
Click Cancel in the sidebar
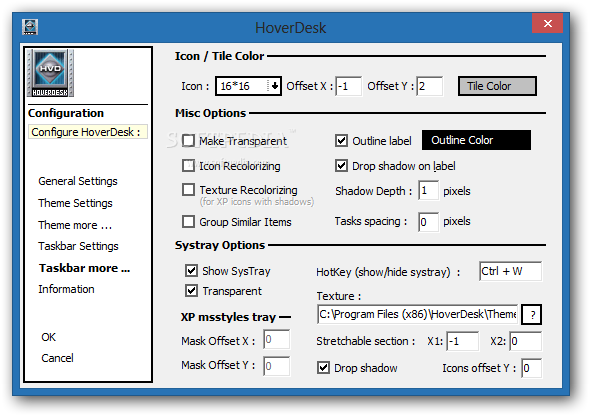click(57, 358)
